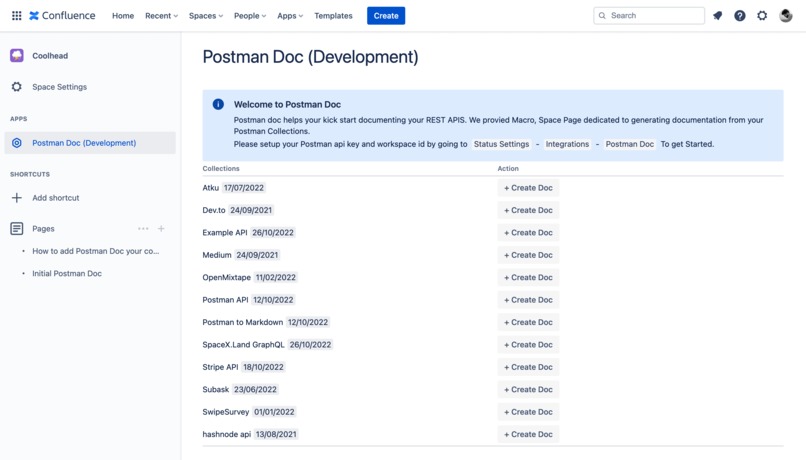Viewport: 806px width, 460px height.
Task: Click the Example API collection name
Action: [x=225, y=233]
